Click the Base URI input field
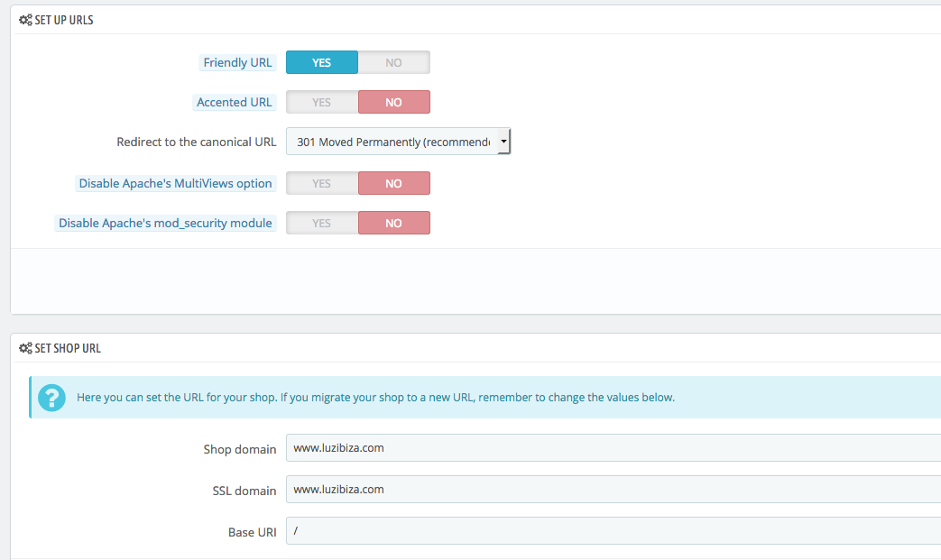The height and width of the screenshot is (560, 941). point(541,531)
